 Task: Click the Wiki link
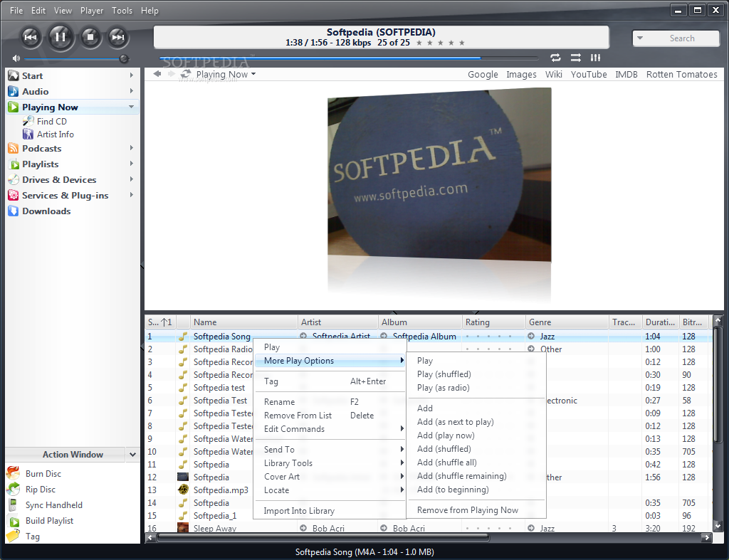553,74
